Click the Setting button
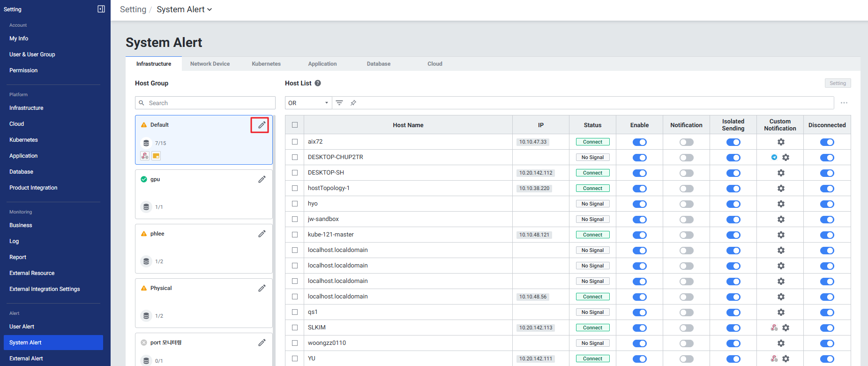The height and width of the screenshot is (366, 868). [838, 83]
